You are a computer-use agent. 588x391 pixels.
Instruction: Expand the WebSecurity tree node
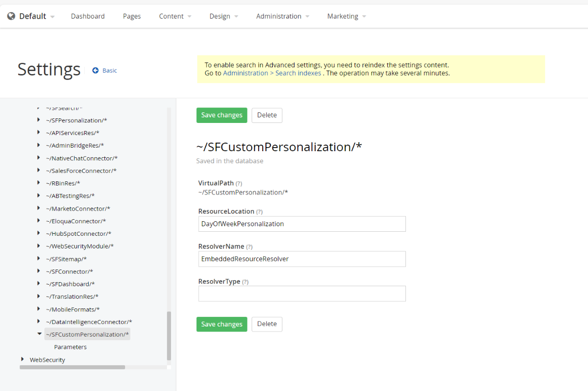coord(23,359)
